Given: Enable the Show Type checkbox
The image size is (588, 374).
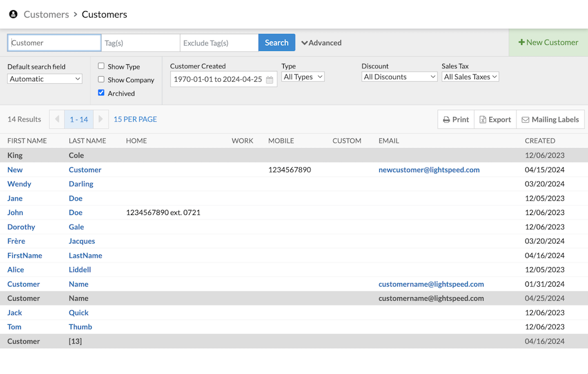Looking at the screenshot, I should coord(101,66).
